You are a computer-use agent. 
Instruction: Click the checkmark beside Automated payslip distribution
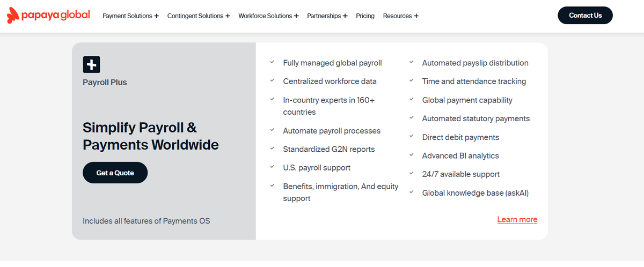pos(412,62)
